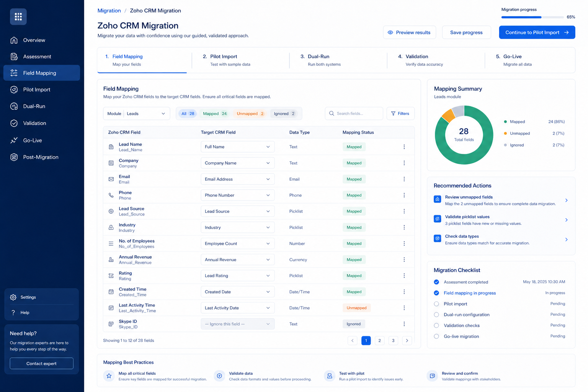Switch to the Pilot Import step tab
The height and width of the screenshot is (392, 588).
(240, 60)
